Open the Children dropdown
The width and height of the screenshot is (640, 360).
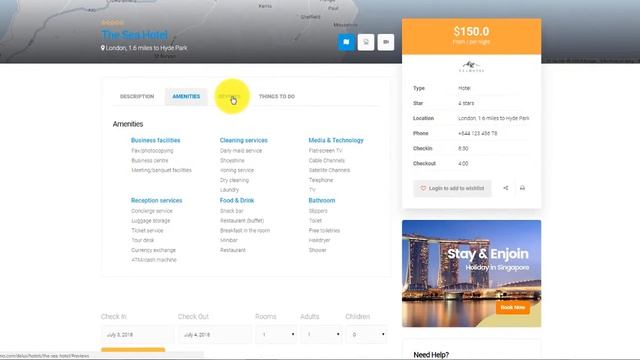pyautogui.click(x=367, y=334)
